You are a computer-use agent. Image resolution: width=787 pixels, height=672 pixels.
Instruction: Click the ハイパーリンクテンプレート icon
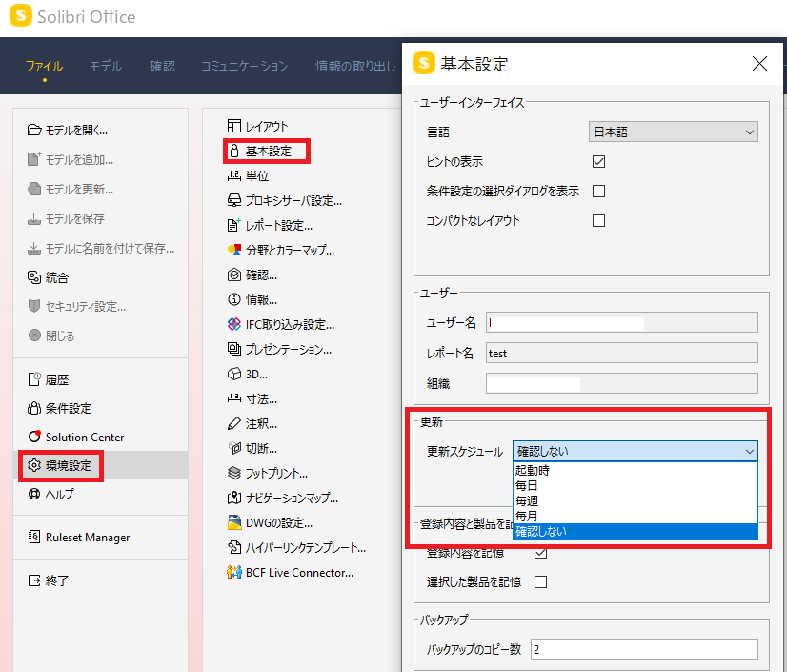click(x=233, y=547)
